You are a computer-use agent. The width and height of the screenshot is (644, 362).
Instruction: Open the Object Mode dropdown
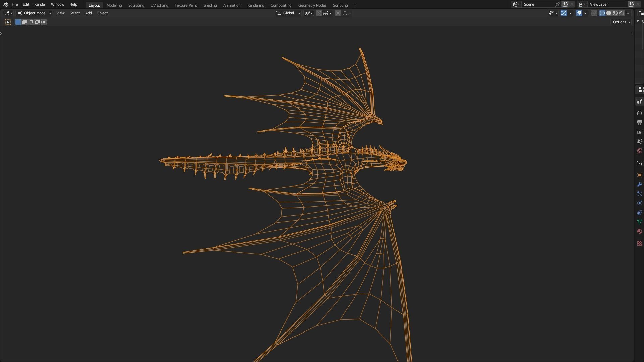coord(34,13)
